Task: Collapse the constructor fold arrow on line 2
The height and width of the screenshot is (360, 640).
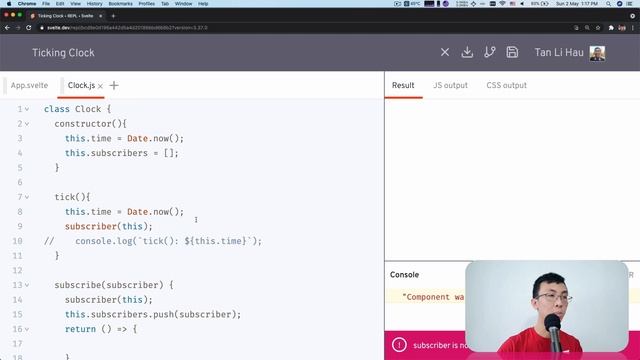Action: pyautogui.click(x=27, y=124)
